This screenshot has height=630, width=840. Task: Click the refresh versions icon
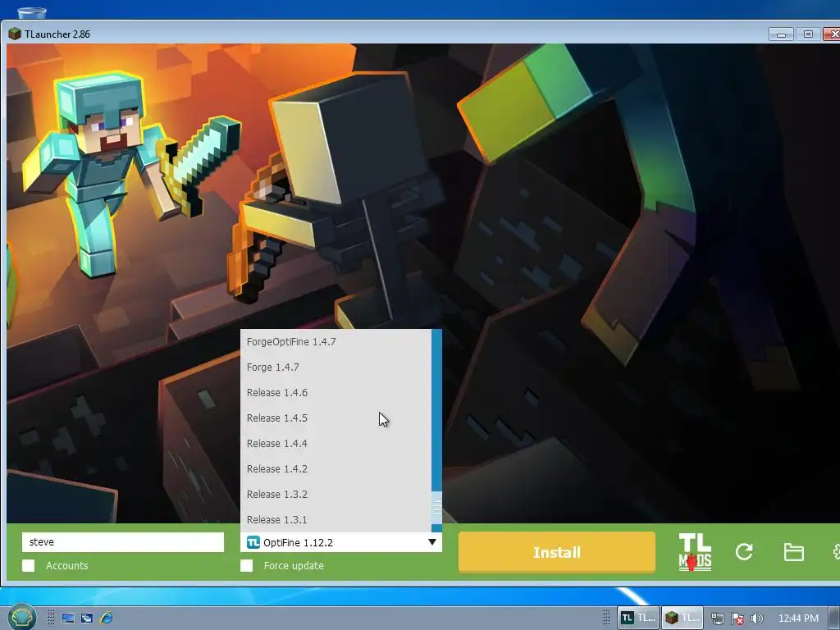click(744, 552)
